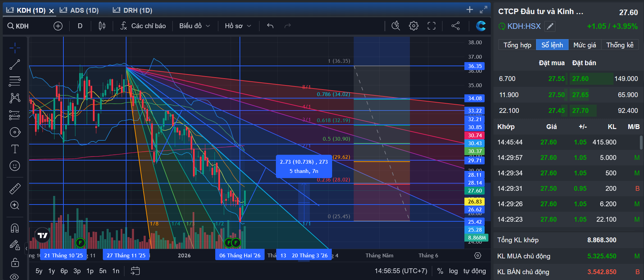Viewport: 644px width, 280px height.
Task: Set chart range to 5n
Action: pyautogui.click(x=103, y=271)
